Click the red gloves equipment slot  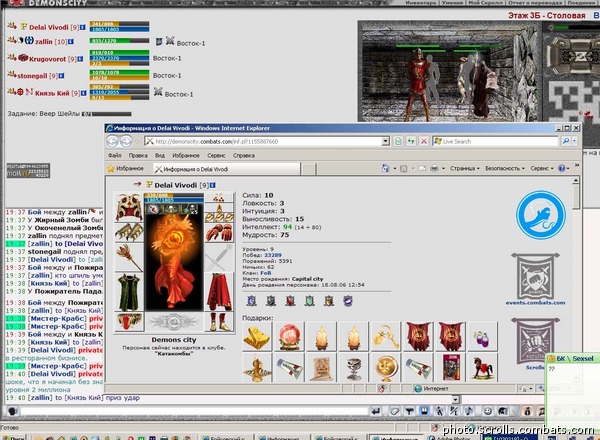click(x=219, y=233)
